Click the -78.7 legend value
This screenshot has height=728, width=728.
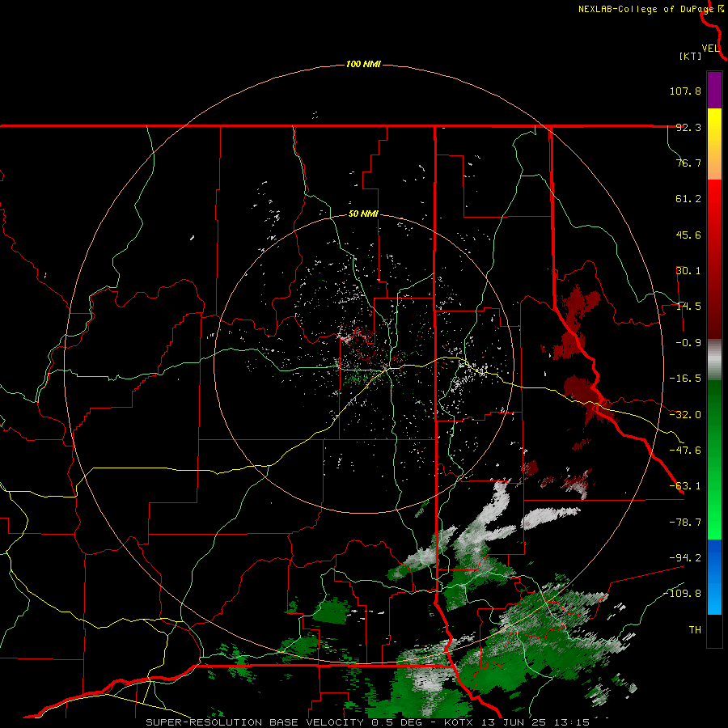click(685, 523)
